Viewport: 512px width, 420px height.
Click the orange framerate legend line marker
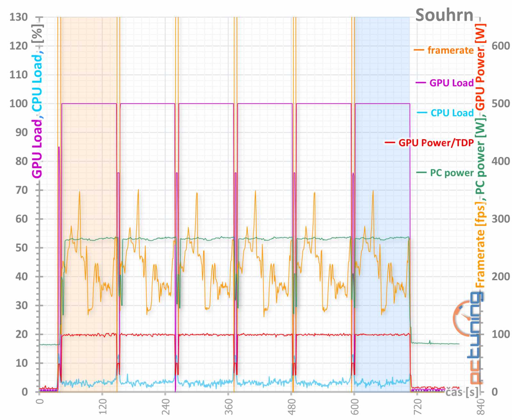[419, 50]
